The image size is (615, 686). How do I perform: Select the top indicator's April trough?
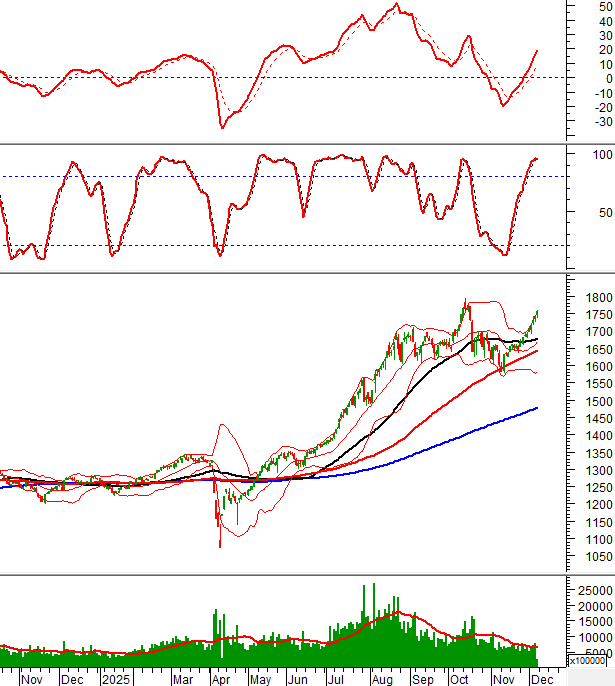(x=222, y=127)
